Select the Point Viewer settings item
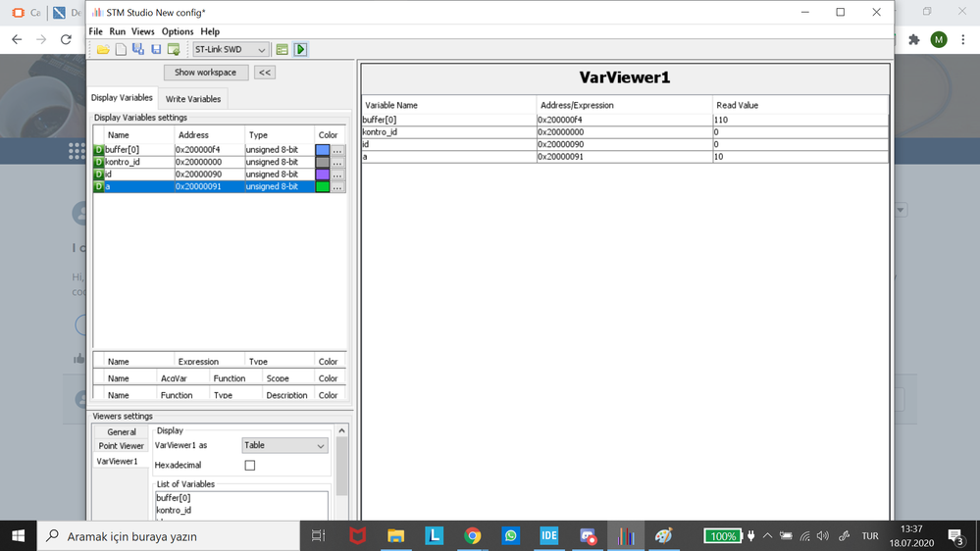Screen dimensions: 980x551 [x=122, y=446]
